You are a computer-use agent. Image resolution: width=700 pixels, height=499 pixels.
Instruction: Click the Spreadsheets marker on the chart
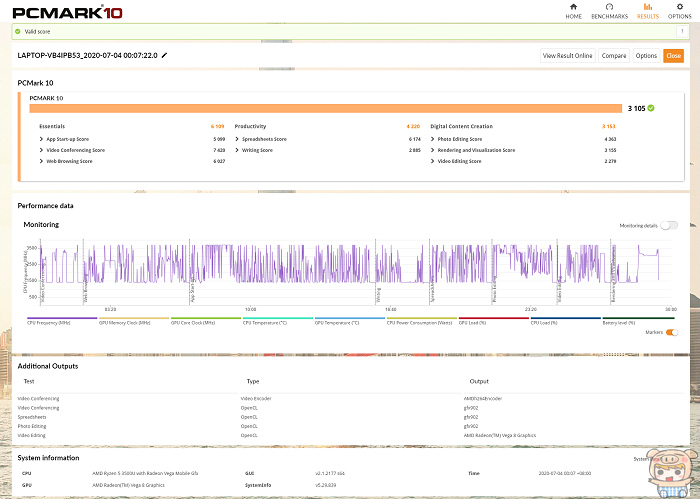click(x=432, y=289)
